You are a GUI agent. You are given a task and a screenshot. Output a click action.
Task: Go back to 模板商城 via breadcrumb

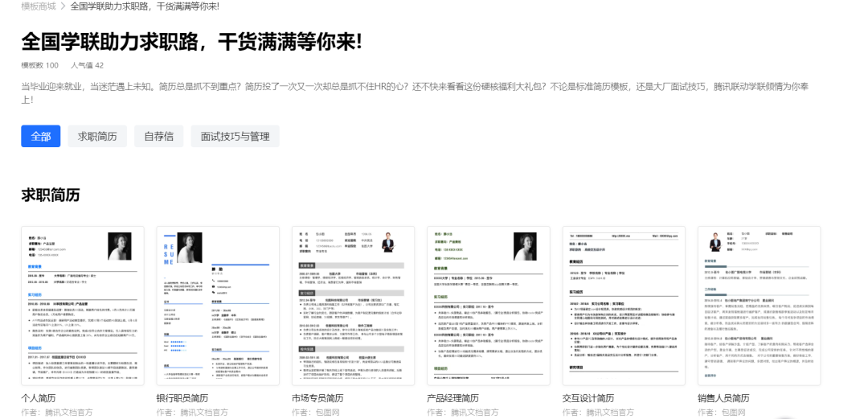click(x=39, y=6)
